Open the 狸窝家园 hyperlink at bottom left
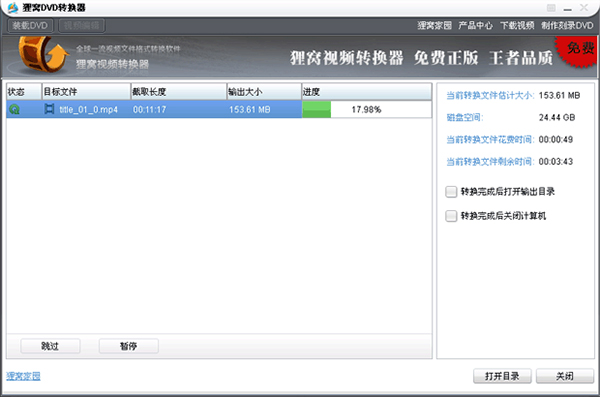 tap(23, 376)
